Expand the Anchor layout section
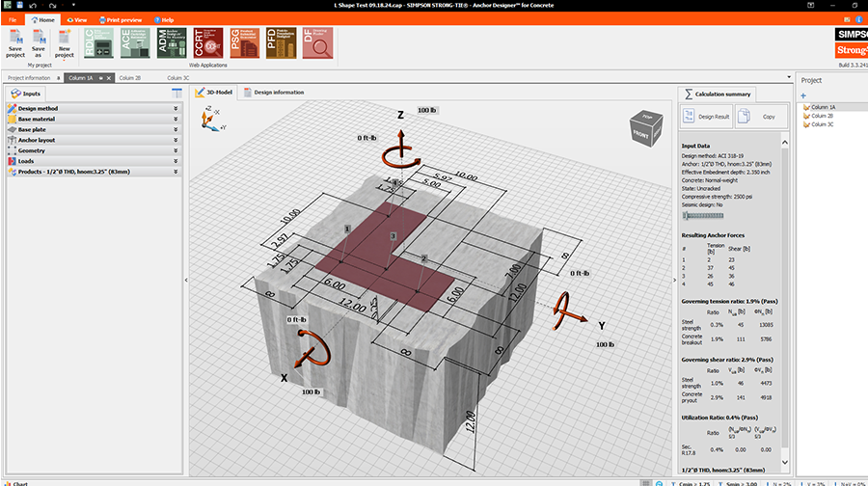The width and height of the screenshot is (868, 486). tap(94, 140)
